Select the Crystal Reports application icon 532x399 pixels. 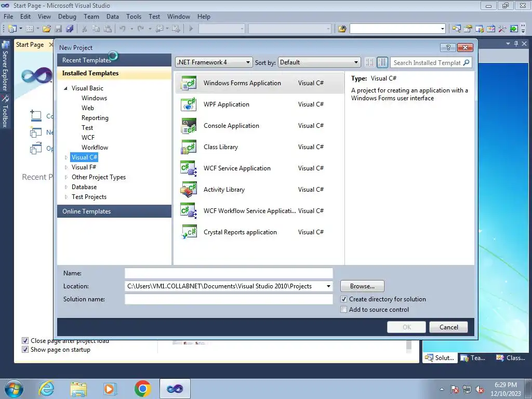point(189,232)
